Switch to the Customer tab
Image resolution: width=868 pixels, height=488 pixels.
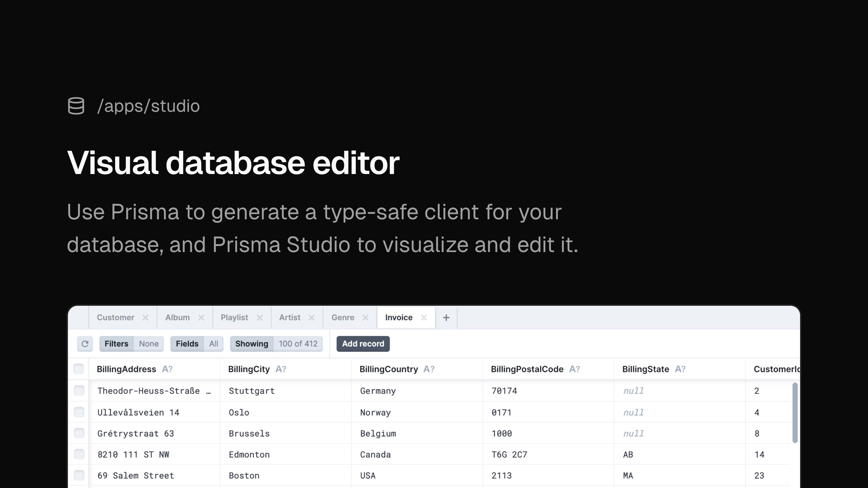coord(116,318)
